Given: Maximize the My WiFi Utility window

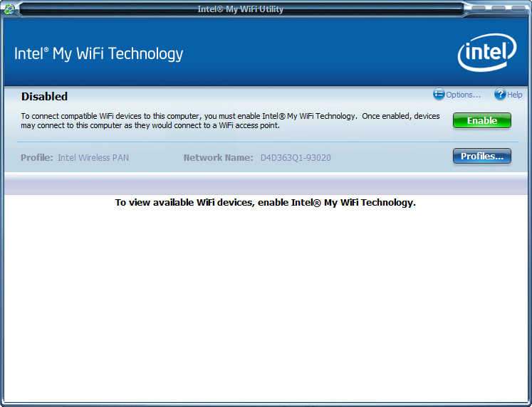Looking at the screenshot, I should point(498,8).
